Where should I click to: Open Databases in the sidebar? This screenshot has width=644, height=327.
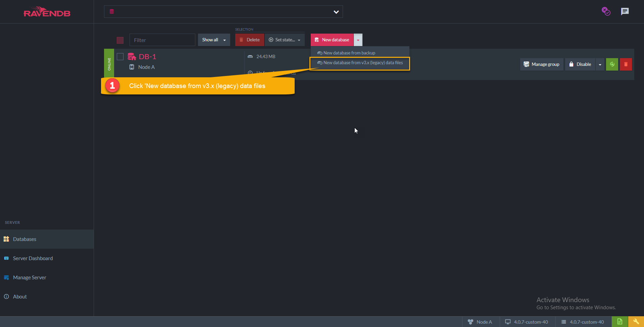[47, 239]
